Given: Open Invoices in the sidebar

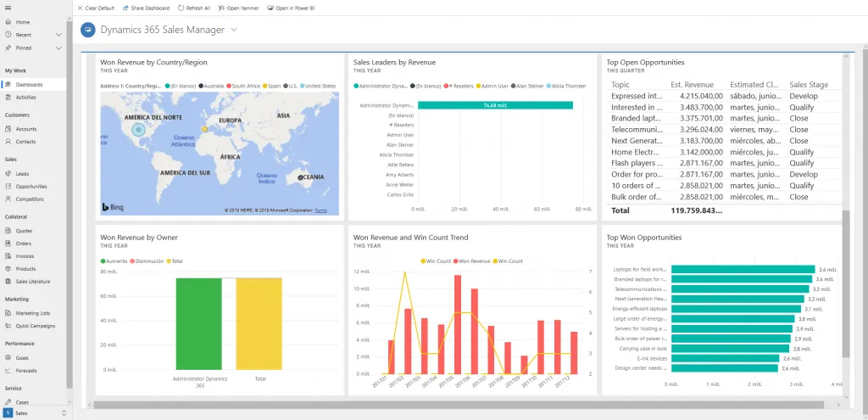Looking at the screenshot, I should 34,256.
